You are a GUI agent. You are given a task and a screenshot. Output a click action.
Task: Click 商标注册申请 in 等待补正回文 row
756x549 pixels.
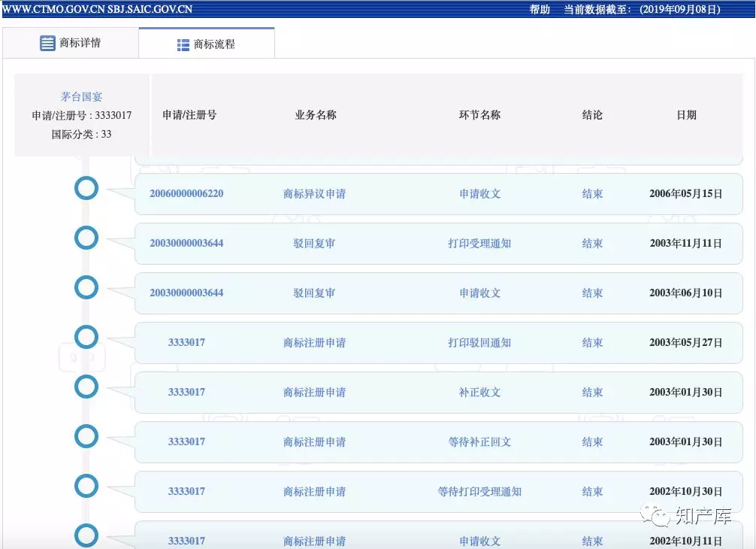314,442
